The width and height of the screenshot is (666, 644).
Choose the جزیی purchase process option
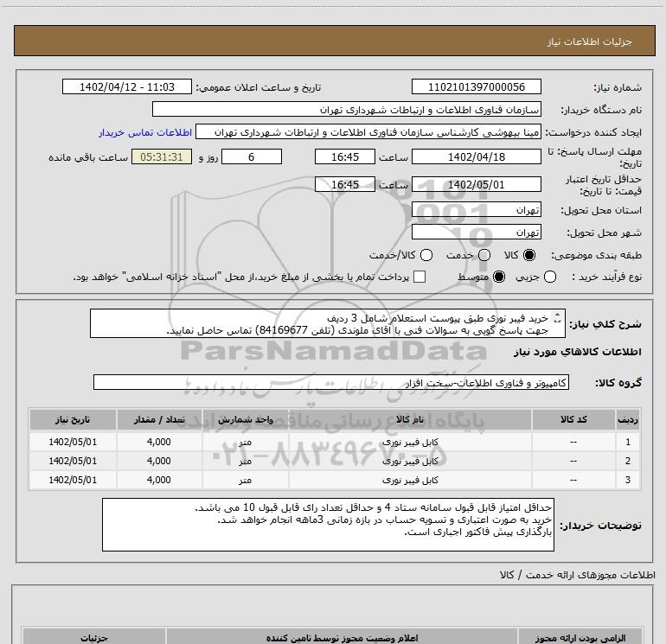[x=550, y=277]
